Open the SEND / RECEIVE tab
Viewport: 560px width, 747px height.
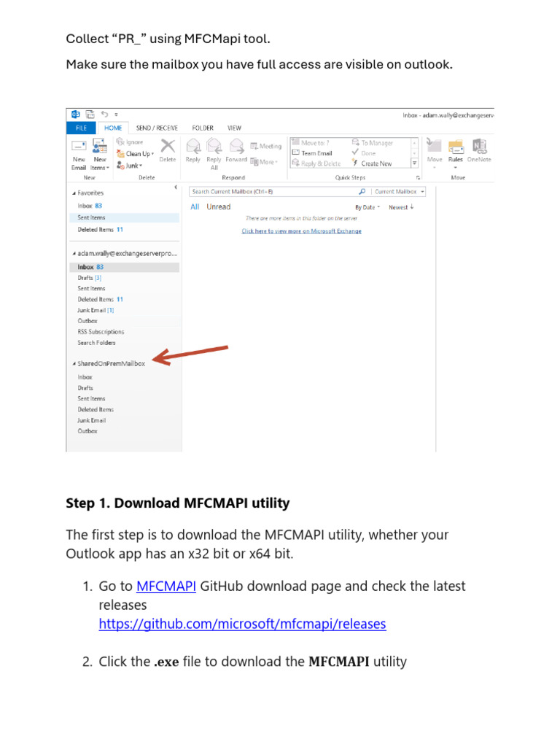click(x=157, y=128)
